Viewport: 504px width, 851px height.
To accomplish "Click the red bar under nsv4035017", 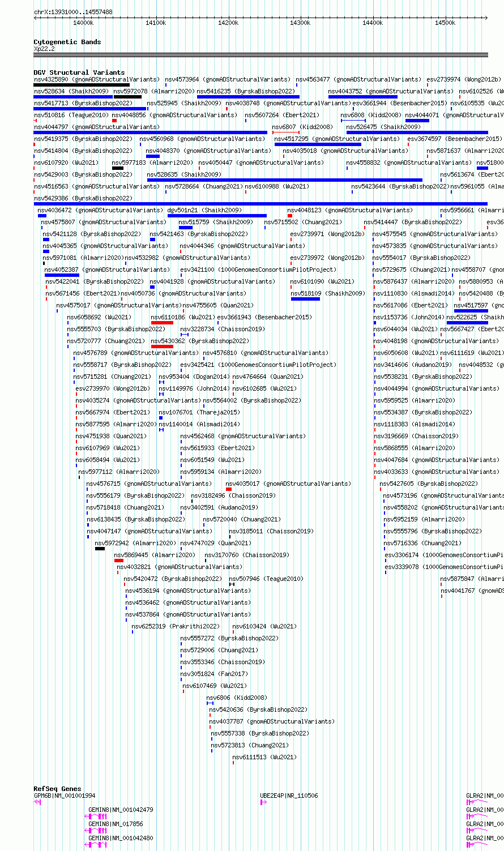I will tap(229, 489).
